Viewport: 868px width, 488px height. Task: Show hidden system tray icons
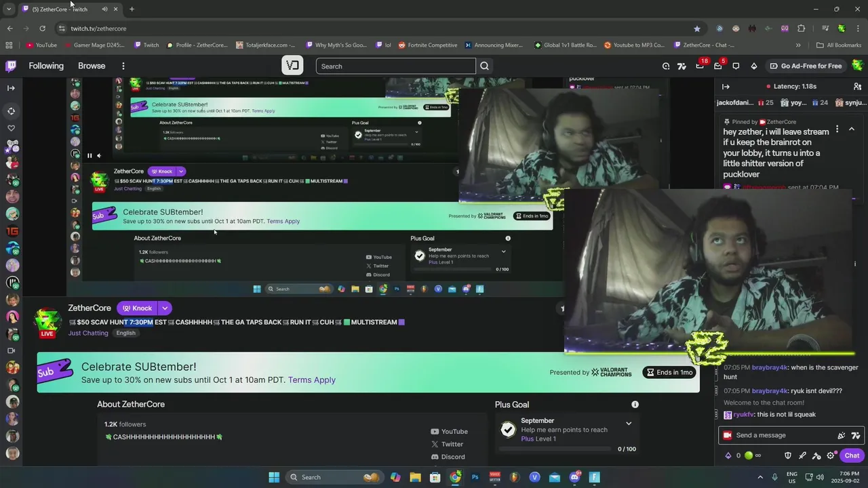(x=760, y=477)
